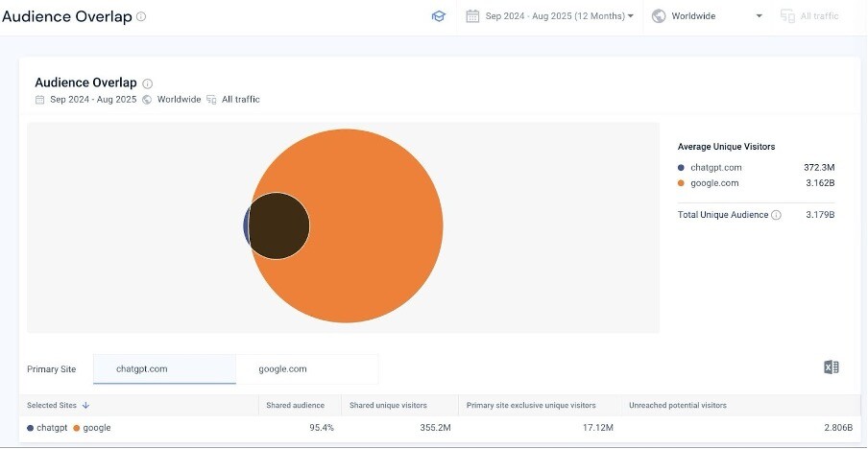Click the Unreached potential visitors column header
The image size is (868, 449).
click(x=677, y=406)
